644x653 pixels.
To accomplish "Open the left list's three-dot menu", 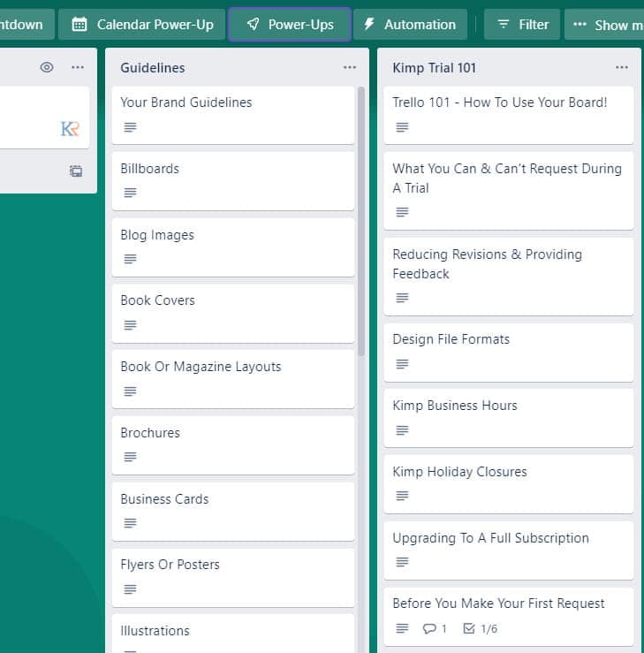I will [x=78, y=67].
